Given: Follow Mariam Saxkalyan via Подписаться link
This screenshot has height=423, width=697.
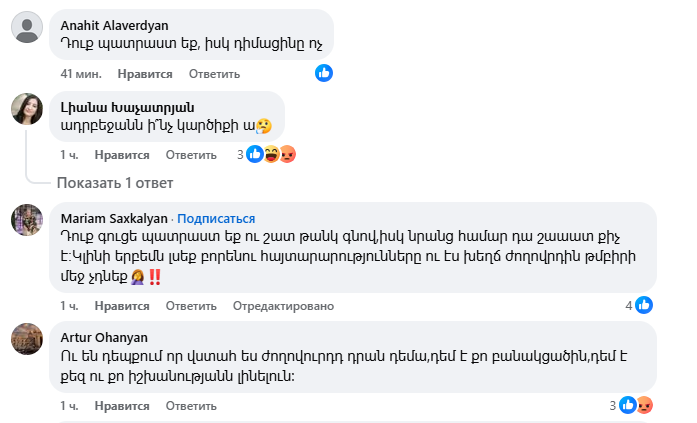Looking at the screenshot, I should pyautogui.click(x=216, y=219).
